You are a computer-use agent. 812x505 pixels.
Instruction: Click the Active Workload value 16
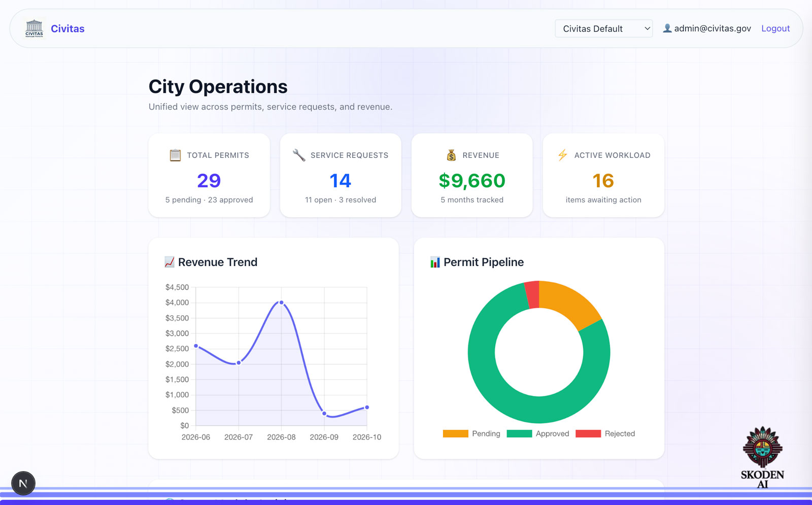point(603,181)
